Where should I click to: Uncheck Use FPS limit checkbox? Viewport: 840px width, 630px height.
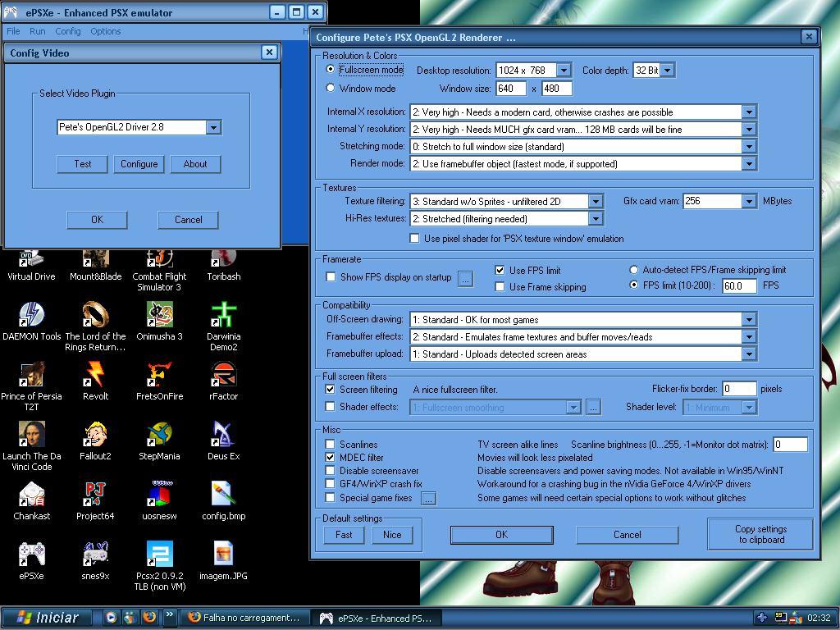click(x=500, y=270)
